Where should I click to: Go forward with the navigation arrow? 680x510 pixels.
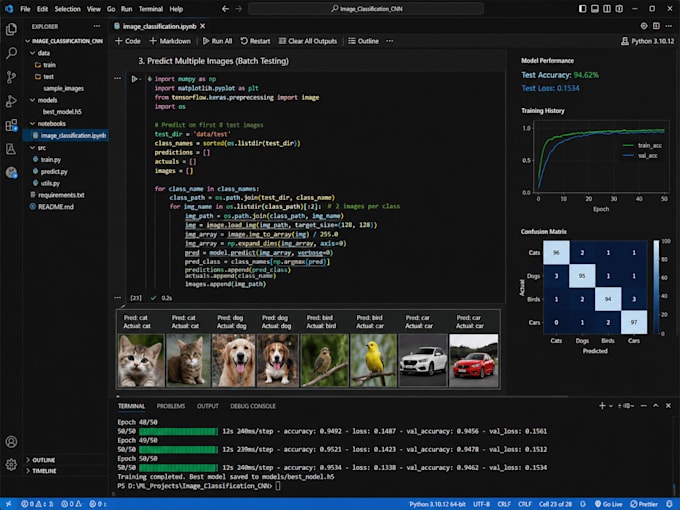click(x=239, y=9)
